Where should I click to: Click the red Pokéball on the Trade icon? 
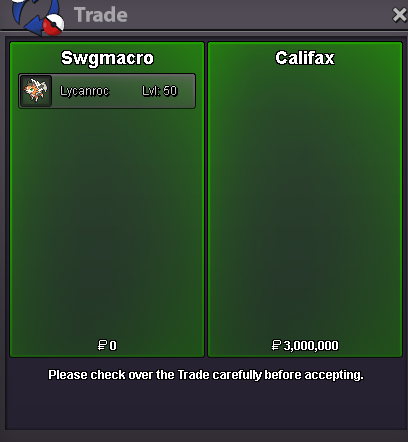[54, 25]
